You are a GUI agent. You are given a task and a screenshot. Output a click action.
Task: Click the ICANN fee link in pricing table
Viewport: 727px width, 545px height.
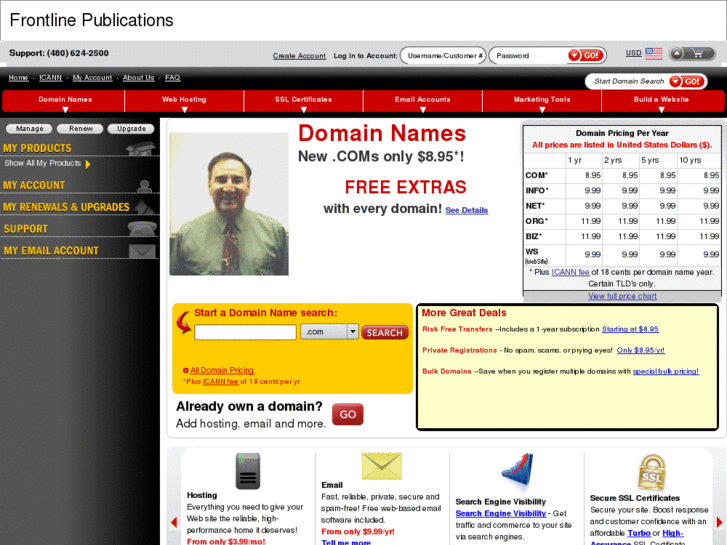click(x=570, y=272)
